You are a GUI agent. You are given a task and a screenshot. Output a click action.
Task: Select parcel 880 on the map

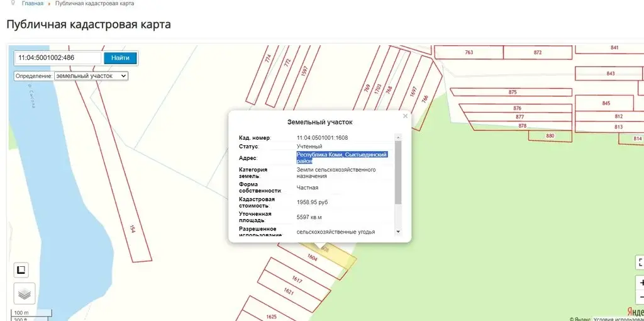550,136
